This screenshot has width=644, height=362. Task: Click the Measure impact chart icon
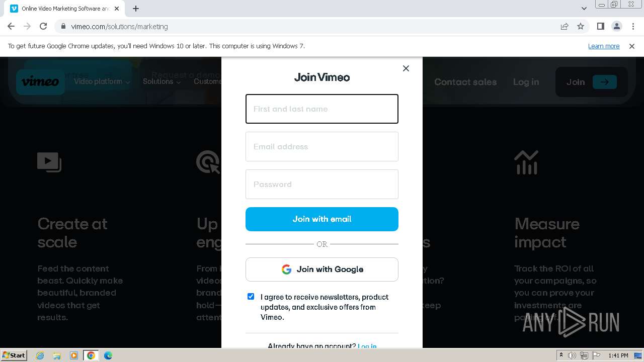pos(526,162)
